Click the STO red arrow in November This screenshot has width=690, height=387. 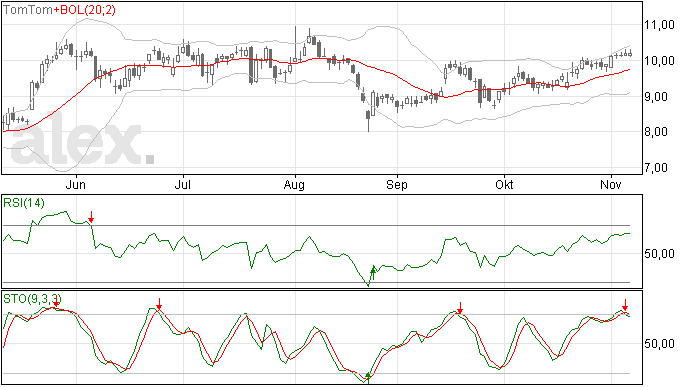(625, 305)
